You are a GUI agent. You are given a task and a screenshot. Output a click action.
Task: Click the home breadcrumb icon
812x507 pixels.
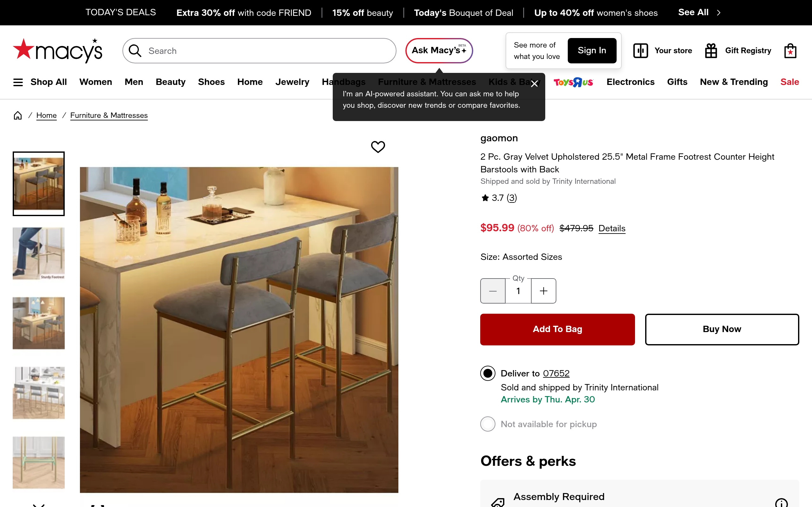tap(17, 115)
